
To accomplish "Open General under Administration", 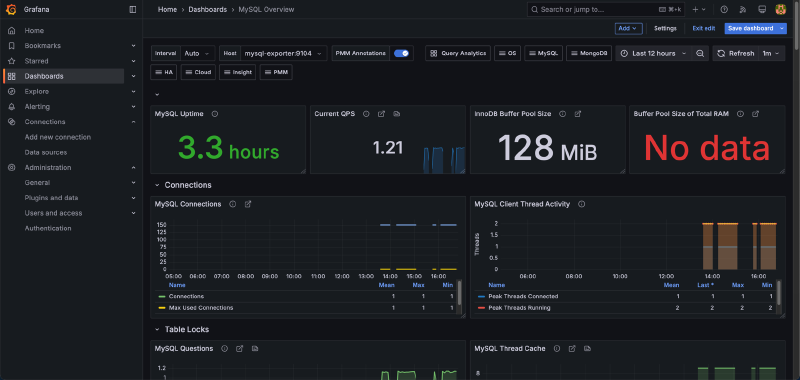I will coord(37,183).
